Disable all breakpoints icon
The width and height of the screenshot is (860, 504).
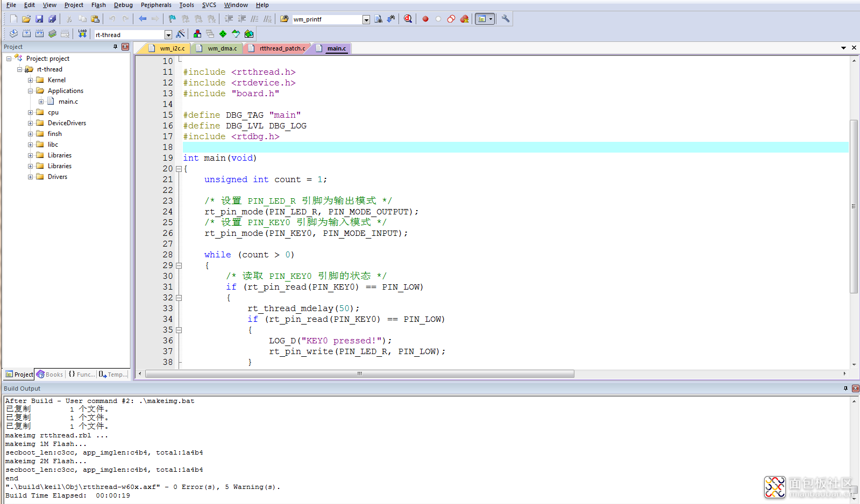click(x=451, y=19)
